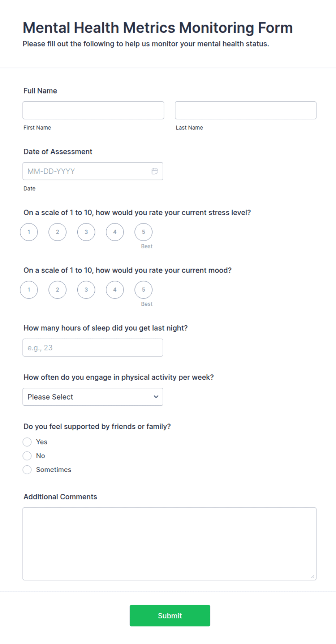Choose stress level rating 3

tap(86, 232)
